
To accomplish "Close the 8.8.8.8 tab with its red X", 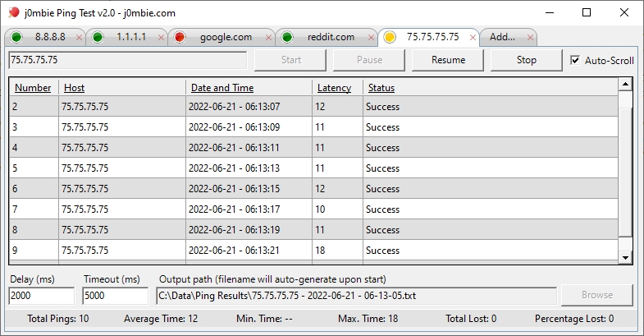I will pyautogui.click(x=80, y=38).
